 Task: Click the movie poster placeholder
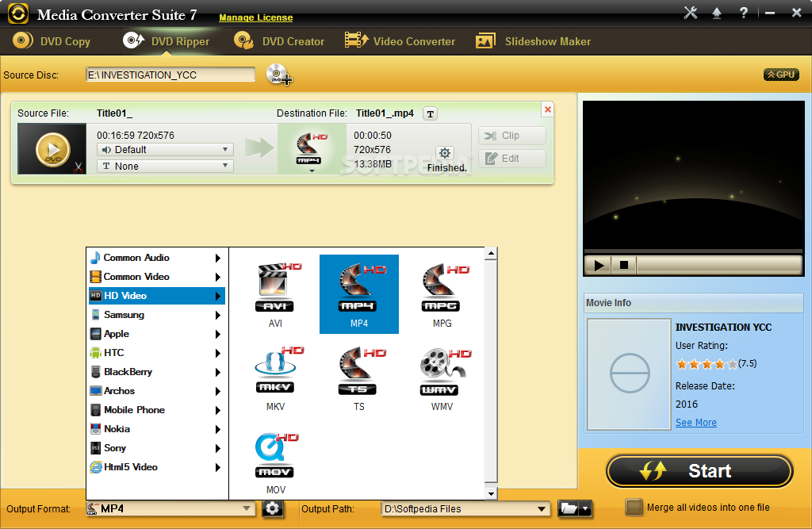[x=629, y=374]
